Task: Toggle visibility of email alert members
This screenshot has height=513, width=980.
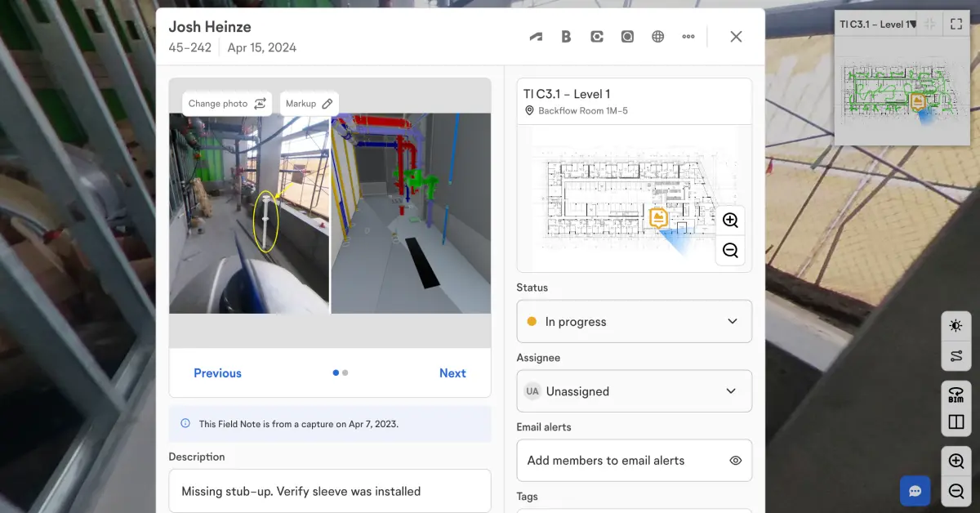Action: [x=735, y=460]
